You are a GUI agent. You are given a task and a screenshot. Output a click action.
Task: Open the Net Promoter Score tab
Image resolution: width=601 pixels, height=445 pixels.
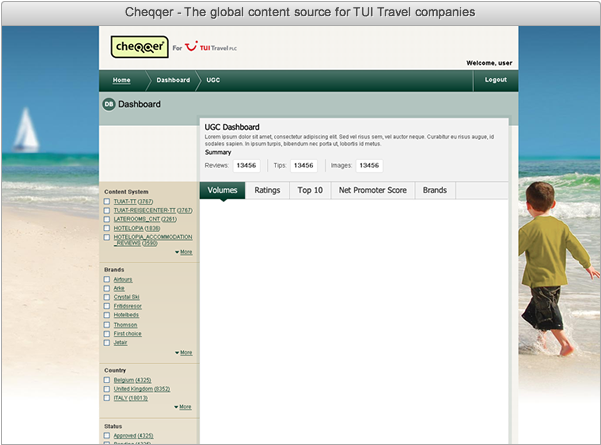click(372, 190)
